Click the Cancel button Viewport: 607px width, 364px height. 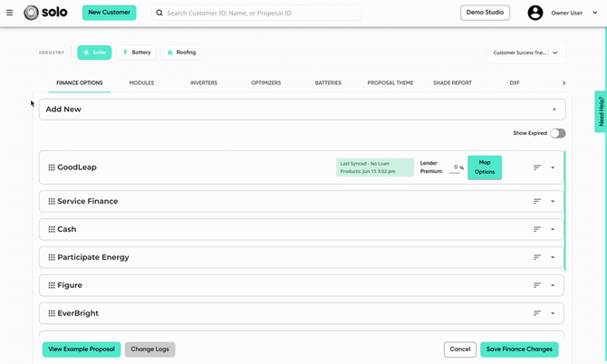click(x=460, y=350)
